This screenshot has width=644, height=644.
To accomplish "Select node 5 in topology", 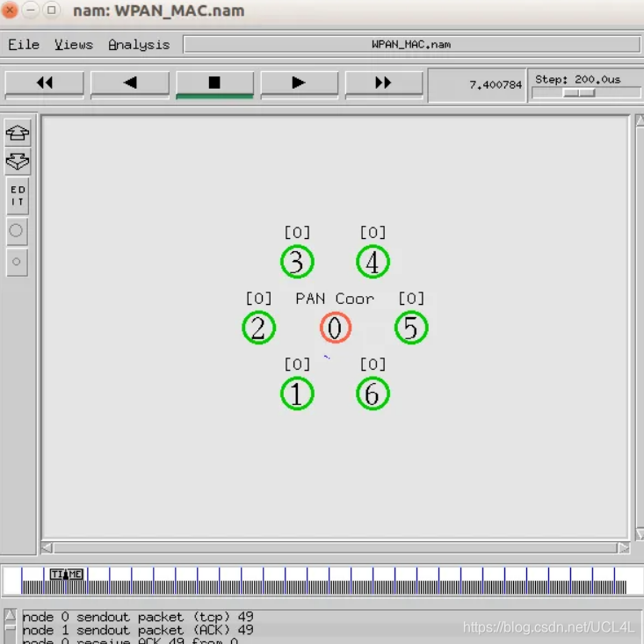I will point(411,328).
